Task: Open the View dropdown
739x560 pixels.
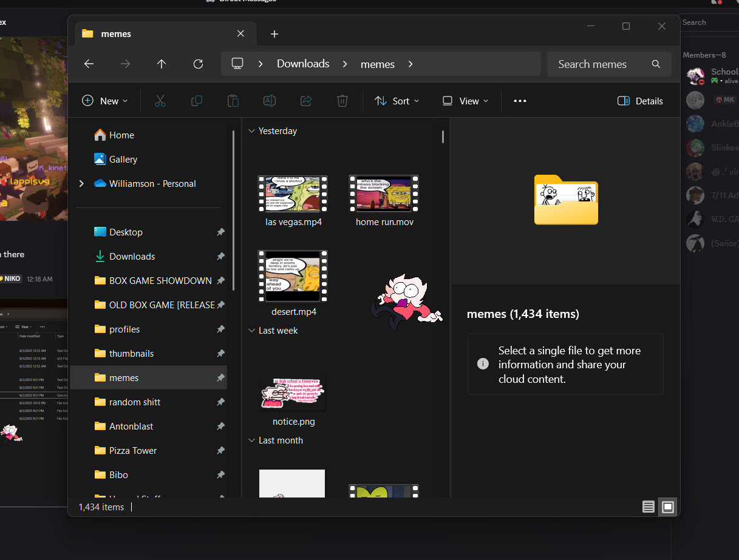Action: point(464,101)
